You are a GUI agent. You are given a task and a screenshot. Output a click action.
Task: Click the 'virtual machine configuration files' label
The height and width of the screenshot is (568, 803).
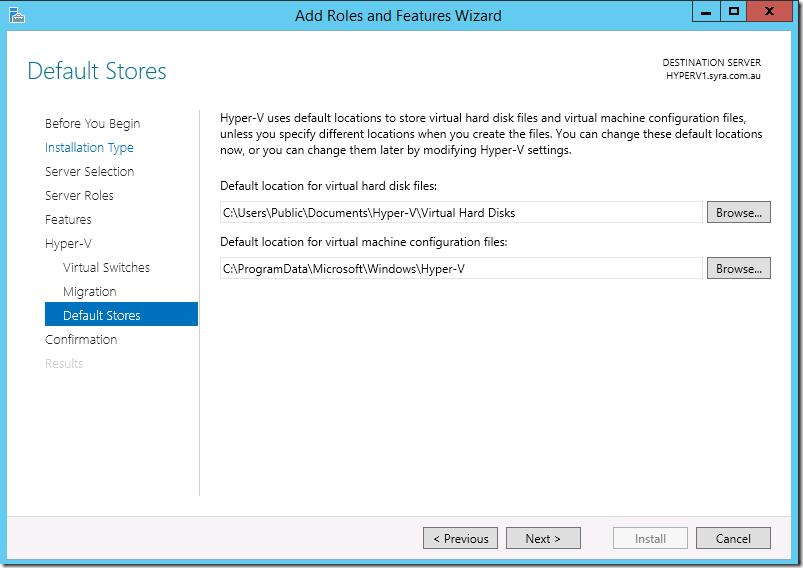pos(364,242)
